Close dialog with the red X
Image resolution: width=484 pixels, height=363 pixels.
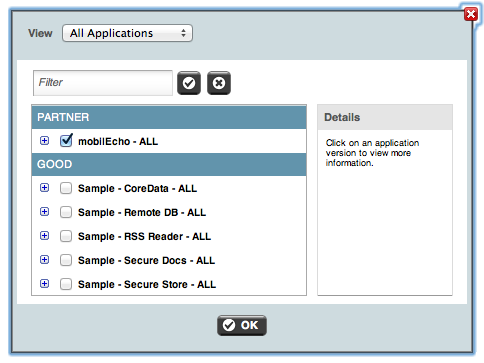[x=471, y=14]
